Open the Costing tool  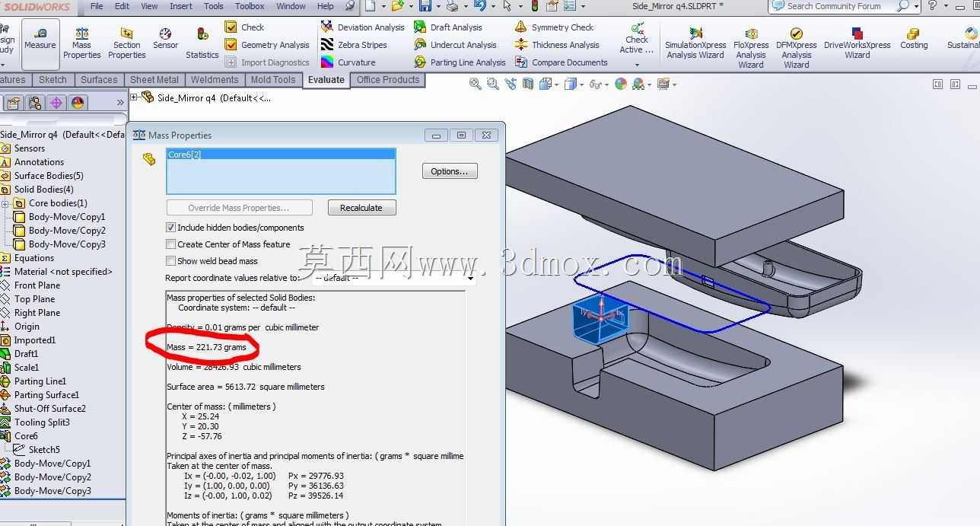pos(914,39)
